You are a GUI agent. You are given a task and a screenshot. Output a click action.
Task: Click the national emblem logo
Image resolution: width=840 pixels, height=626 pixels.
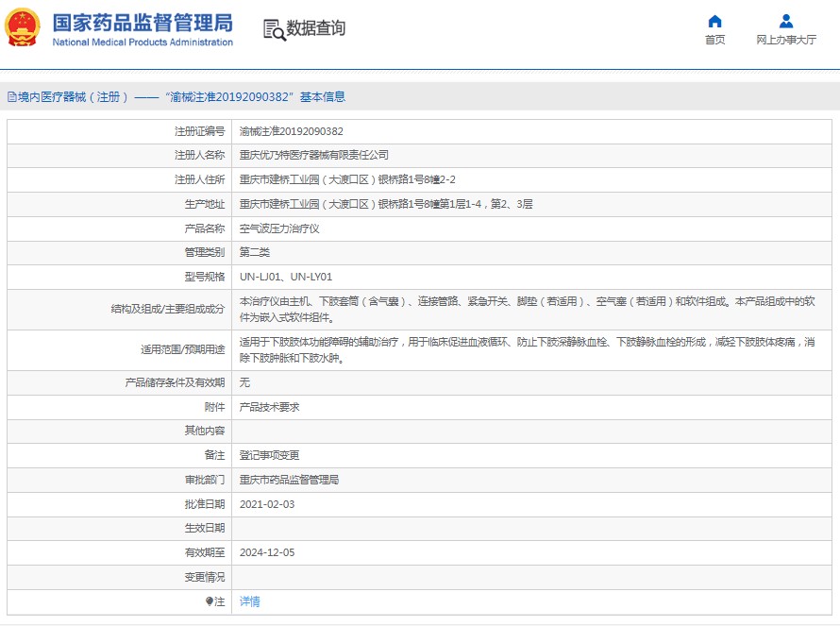point(23,28)
